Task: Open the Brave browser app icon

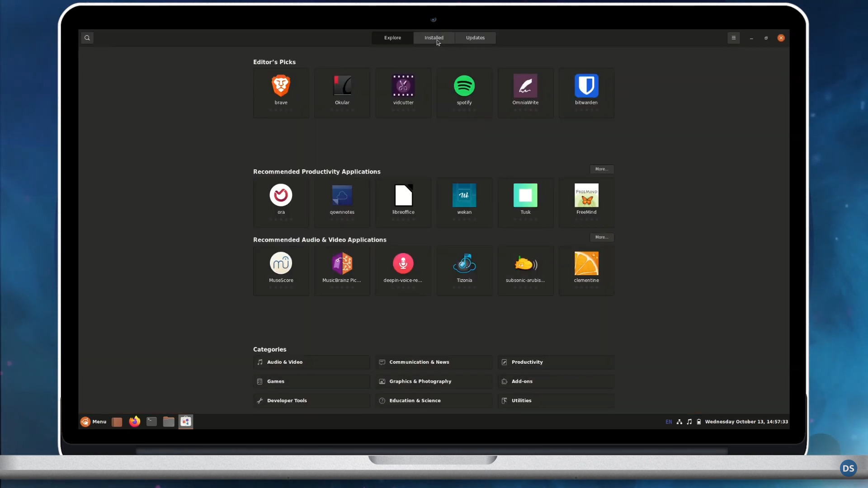Action: click(281, 86)
